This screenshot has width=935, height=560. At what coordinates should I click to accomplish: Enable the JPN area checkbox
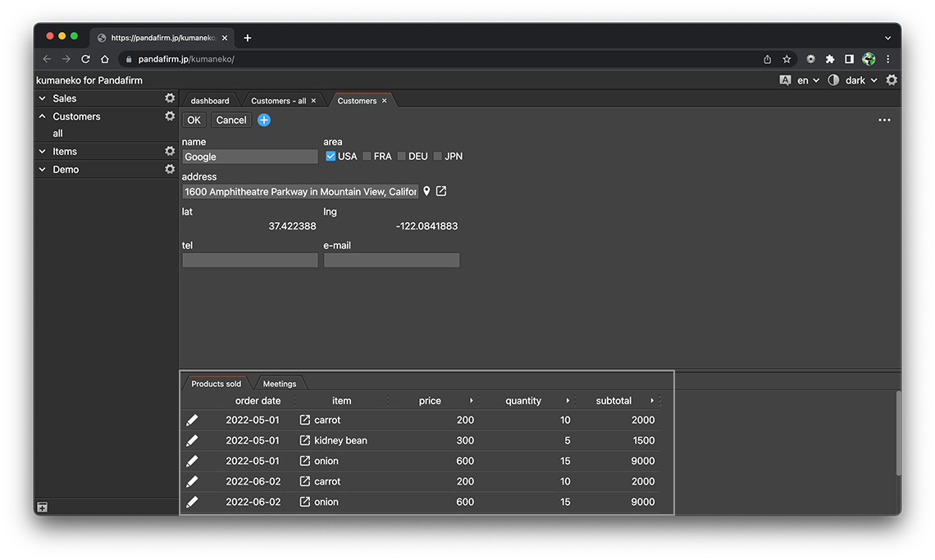[x=438, y=156]
